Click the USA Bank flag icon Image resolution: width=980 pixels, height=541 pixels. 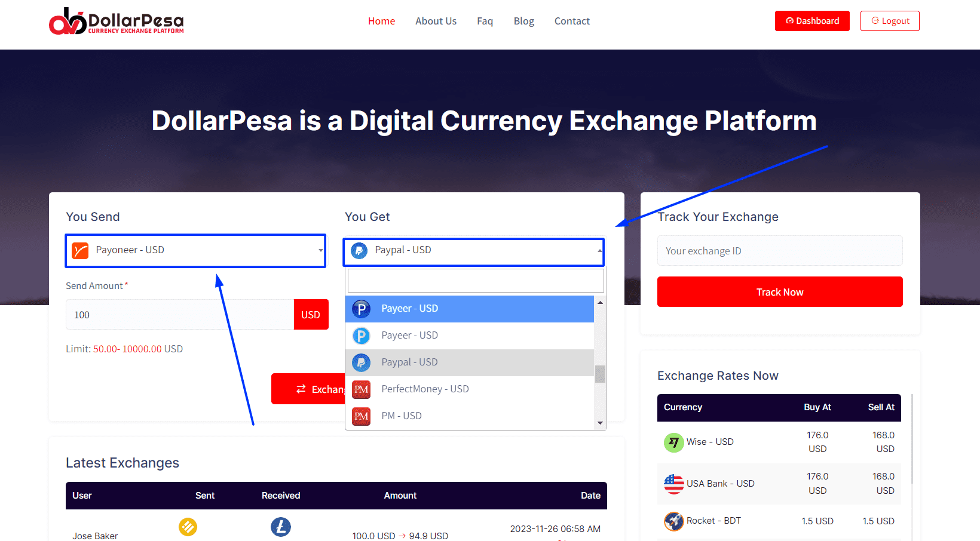(x=673, y=484)
